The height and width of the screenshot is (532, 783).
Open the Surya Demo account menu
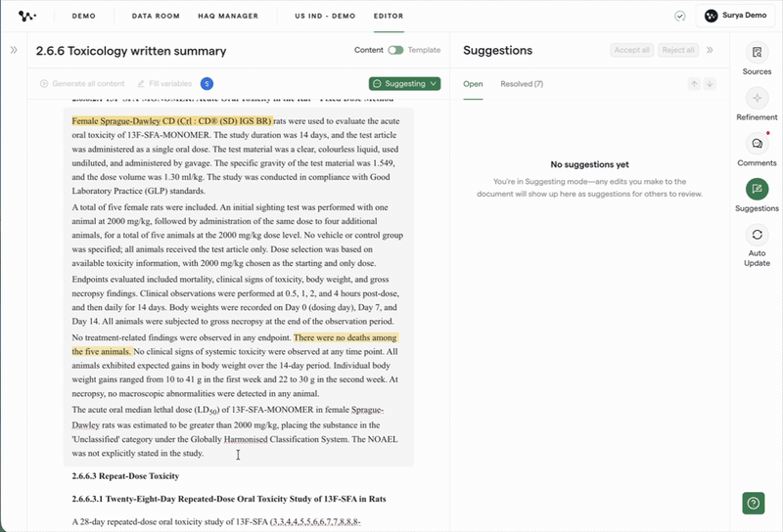click(735, 16)
